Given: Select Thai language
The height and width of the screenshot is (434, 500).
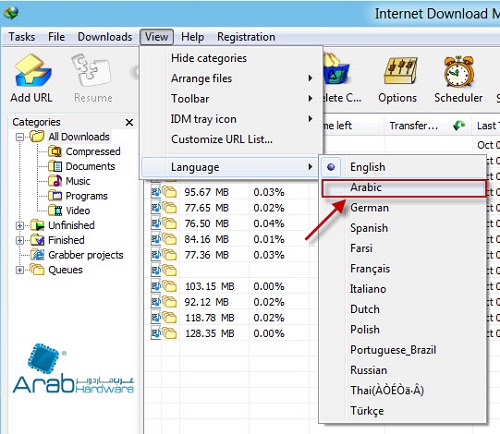Looking at the screenshot, I should pos(403,390).
